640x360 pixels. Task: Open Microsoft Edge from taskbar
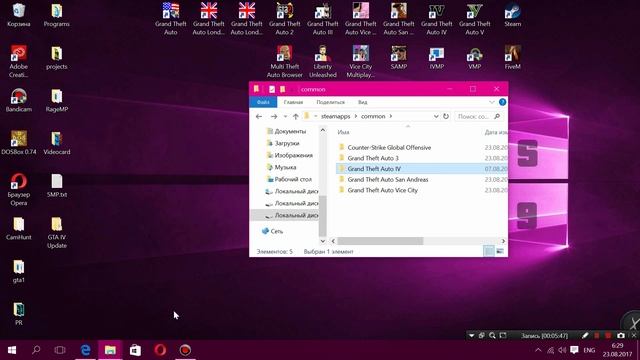85,350
